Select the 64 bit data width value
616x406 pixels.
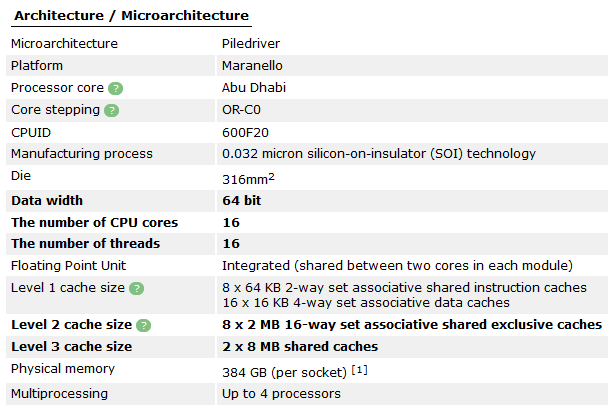click(242, 201)
